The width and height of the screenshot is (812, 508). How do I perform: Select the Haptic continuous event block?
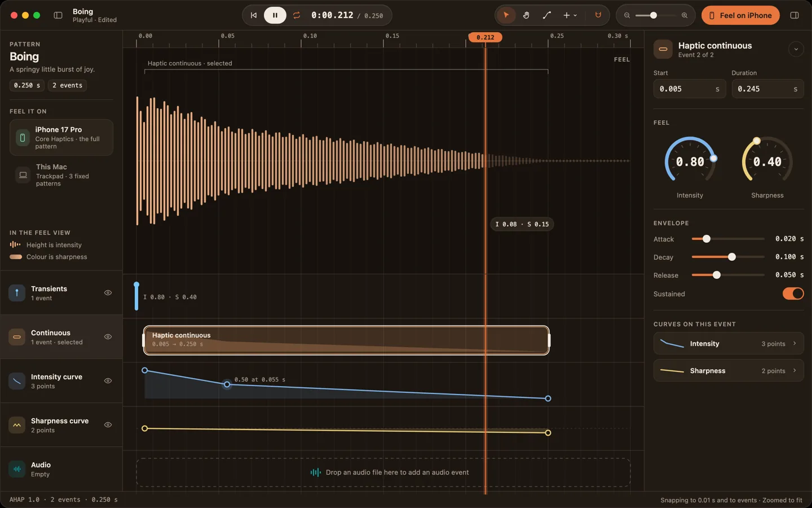346,340
